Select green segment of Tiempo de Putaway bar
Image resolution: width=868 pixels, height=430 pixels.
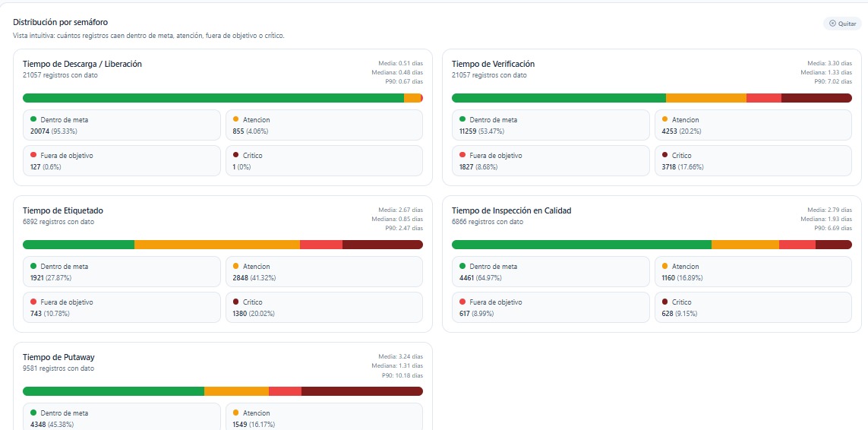tap(113, 391)
